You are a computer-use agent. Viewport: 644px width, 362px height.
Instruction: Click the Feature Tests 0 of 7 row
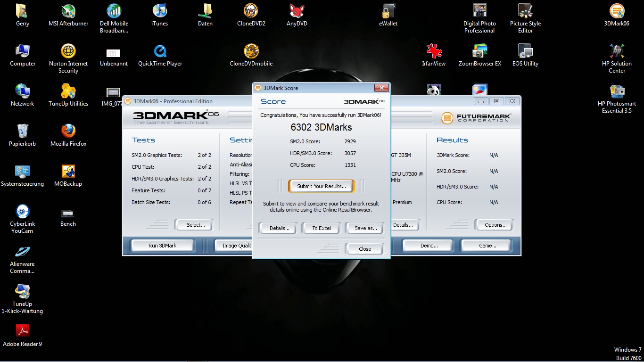pyautogui.click(x=171, y=190)
